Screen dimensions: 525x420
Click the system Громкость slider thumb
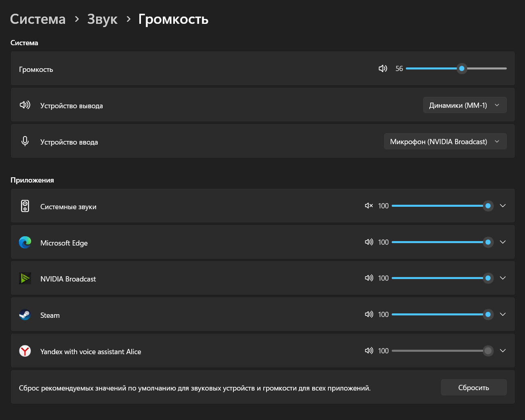coord(462,68)
